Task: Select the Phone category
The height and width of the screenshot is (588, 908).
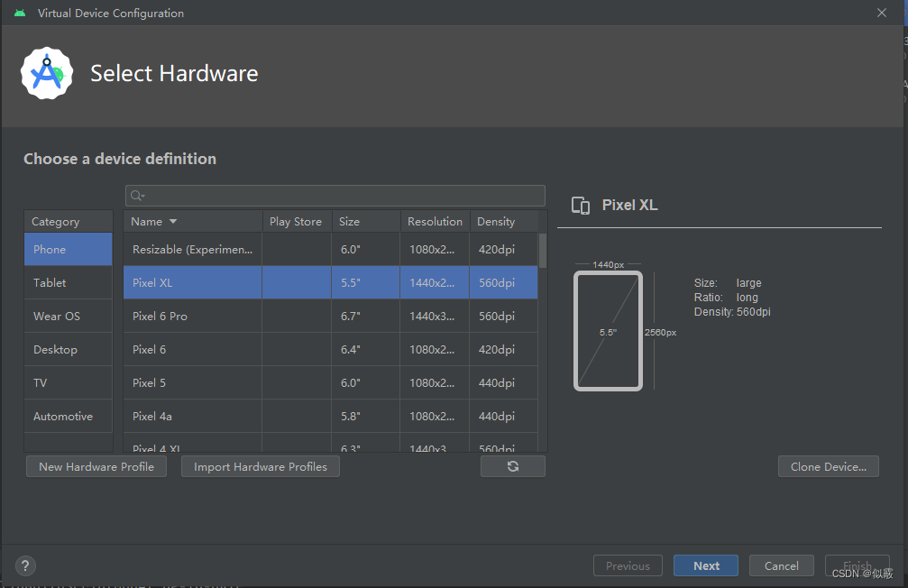Action: coord(69,249)
